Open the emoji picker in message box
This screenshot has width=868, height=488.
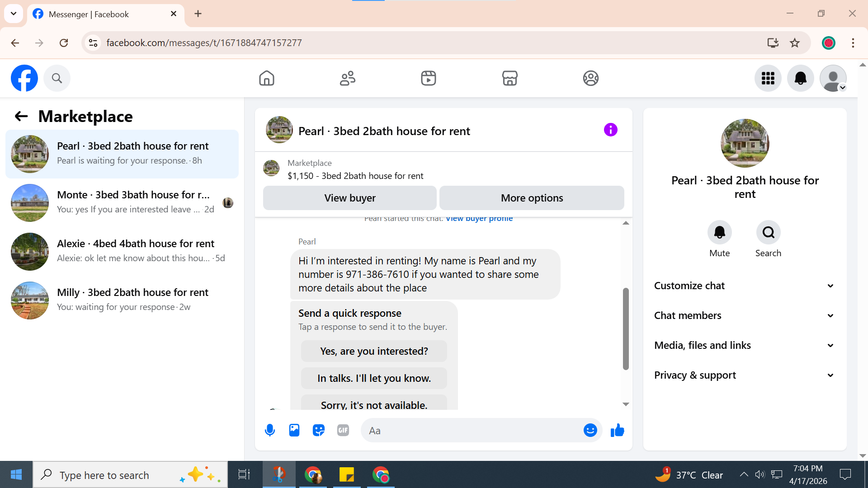[590, 430]
